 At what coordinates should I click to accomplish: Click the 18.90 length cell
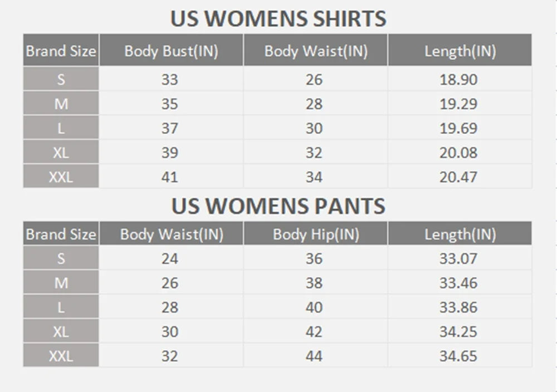[460, 79]
